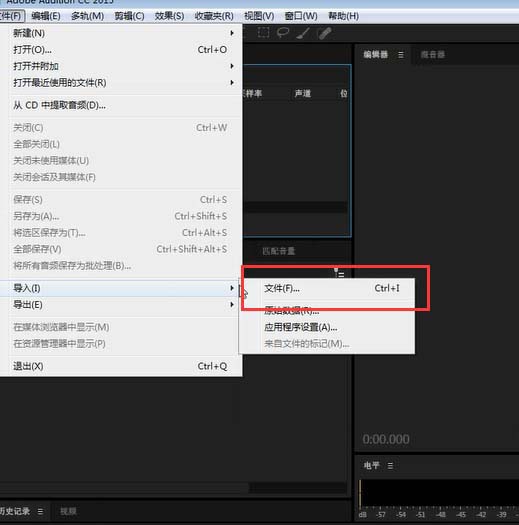Screen dimensions: 519x525
Task: Switch to the 视频 tab
Action: [x=68, y=511]
